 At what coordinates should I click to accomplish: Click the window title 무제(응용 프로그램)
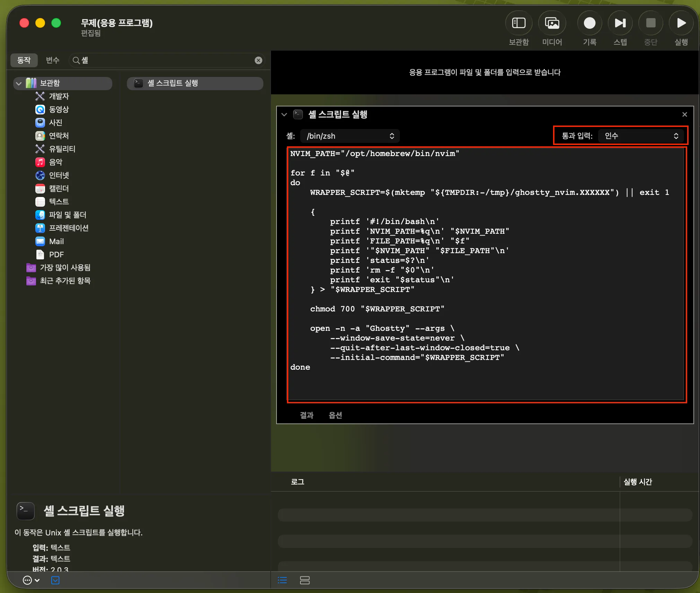point(117,23)
